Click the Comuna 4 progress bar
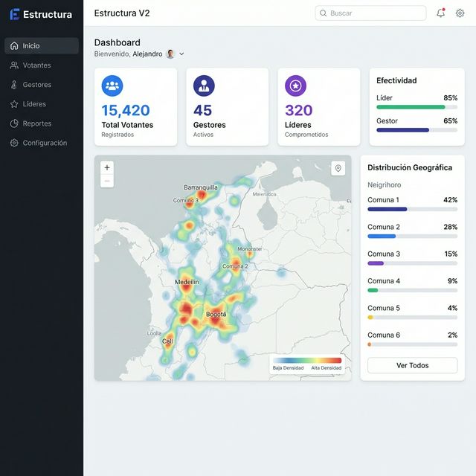This screenshot has height=476, width=476. pos(412,290)
